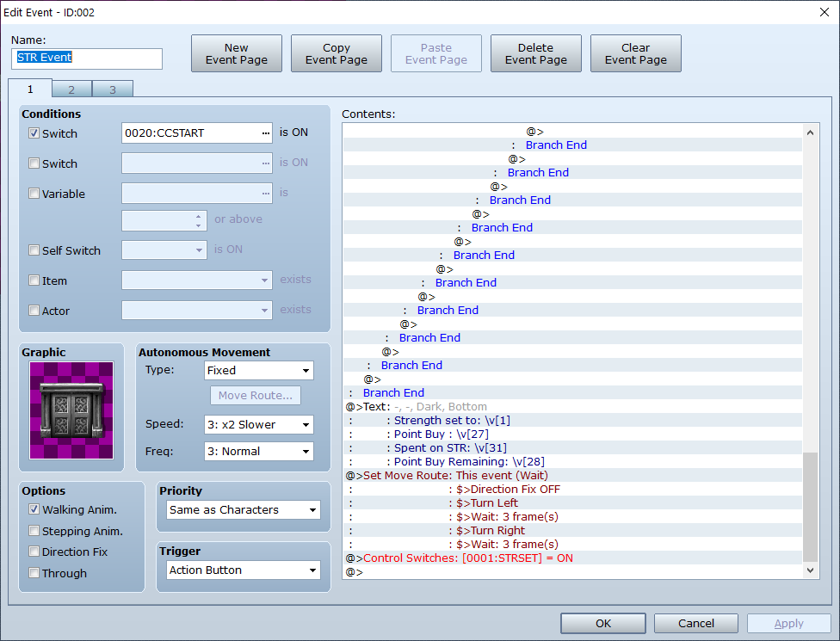Select the topmost Branch End line

[572, 145]
